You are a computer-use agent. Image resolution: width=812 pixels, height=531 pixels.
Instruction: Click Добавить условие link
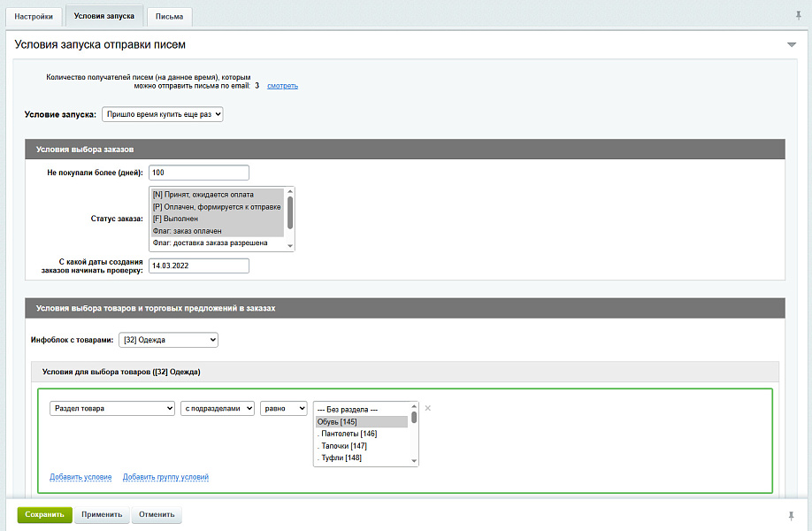(x=80, y=477)
